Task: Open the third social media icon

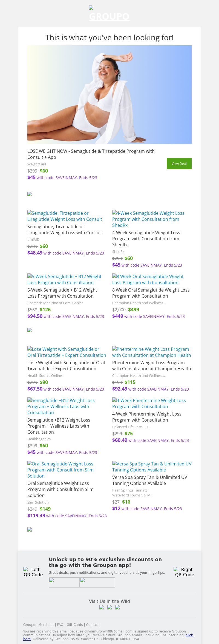Action: click(x=117, y=607)
